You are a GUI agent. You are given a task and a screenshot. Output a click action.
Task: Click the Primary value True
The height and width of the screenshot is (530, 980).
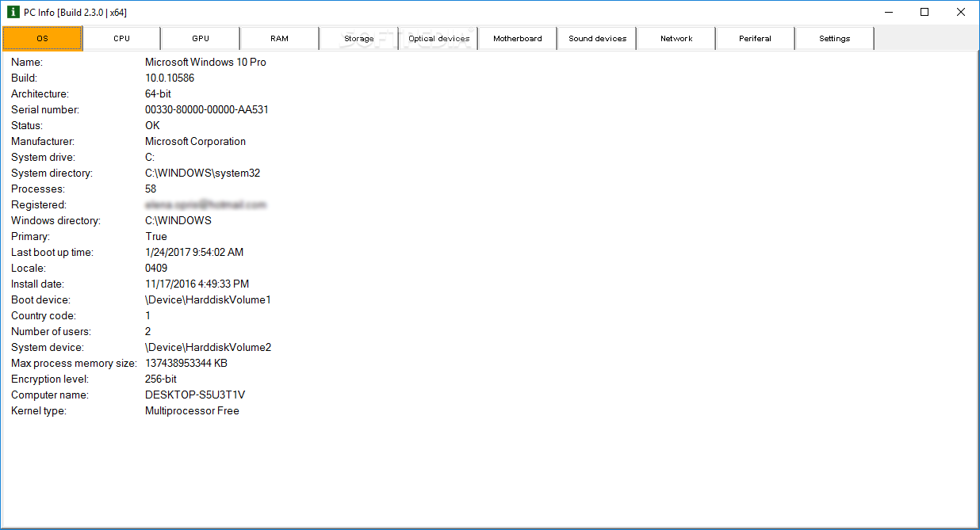point(156,236)
